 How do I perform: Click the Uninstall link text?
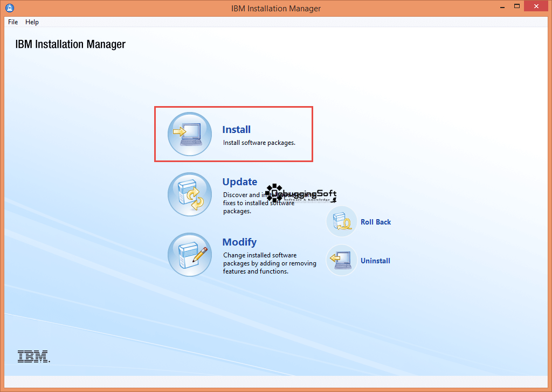[x=375, y=261]
